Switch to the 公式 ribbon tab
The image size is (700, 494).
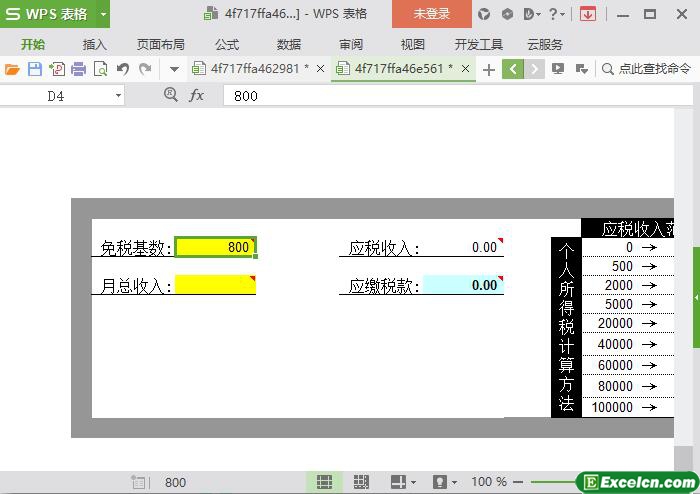227,44
